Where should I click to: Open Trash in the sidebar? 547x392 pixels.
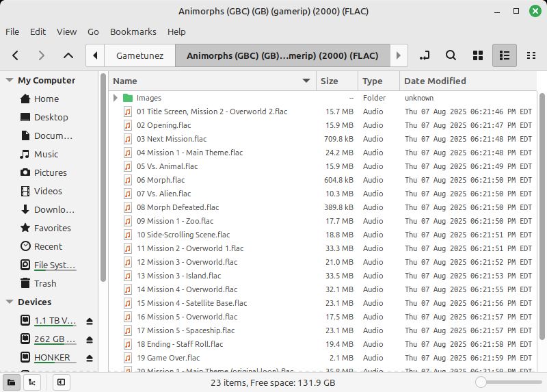(x=45, y=284)
